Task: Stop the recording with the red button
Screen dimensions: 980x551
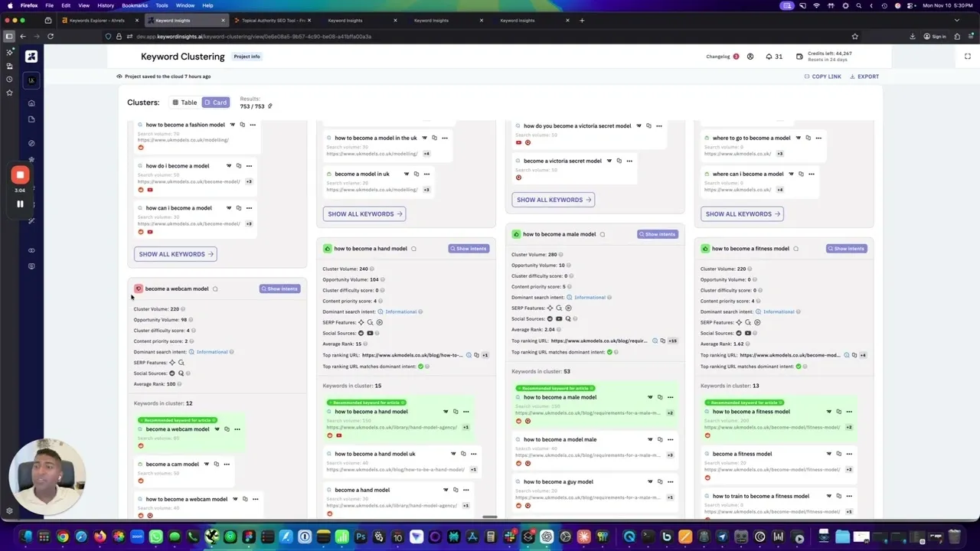Action: (21, 175)
